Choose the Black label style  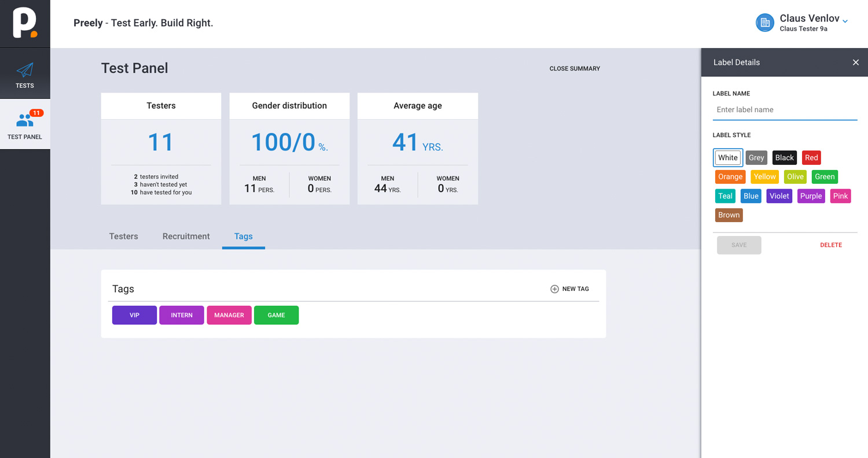click(x=785, y=158)
